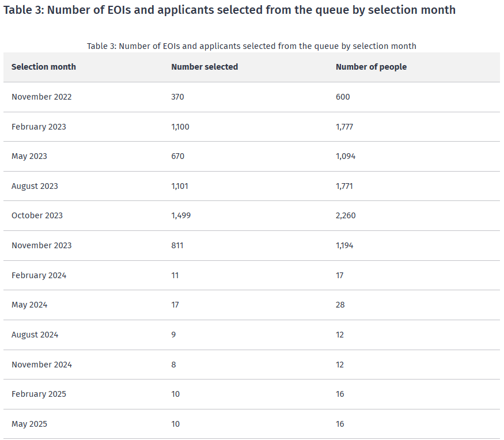The width and height of the screenshot is (504, 440).
Task: Click the table caption above the header row
Action: pyautogui.click(x=251, y=46)
